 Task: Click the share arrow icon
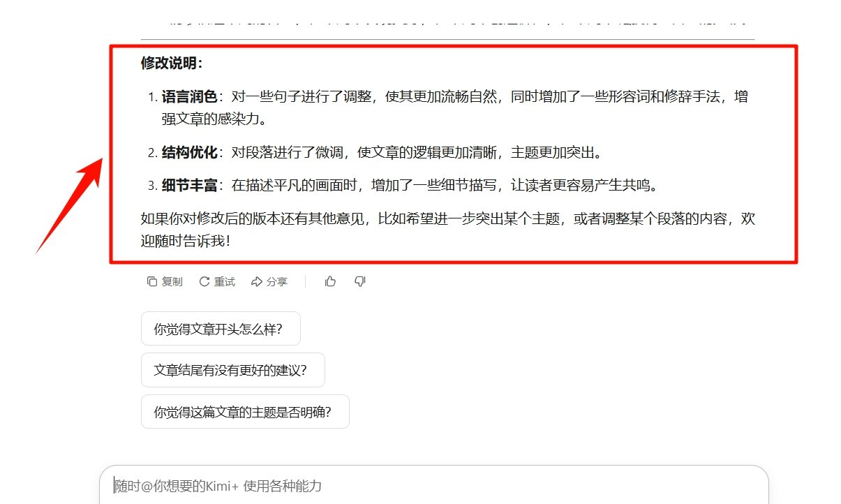pos(258,281)
